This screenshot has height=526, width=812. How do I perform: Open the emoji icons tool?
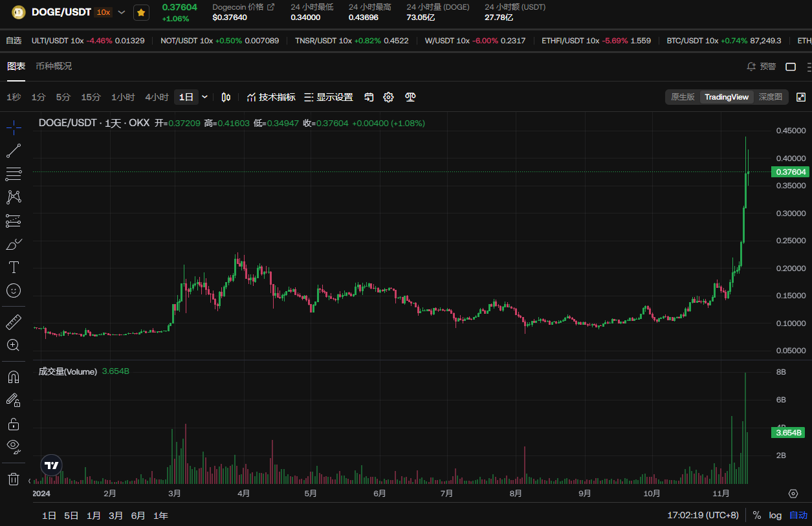[x=14, y=290]
